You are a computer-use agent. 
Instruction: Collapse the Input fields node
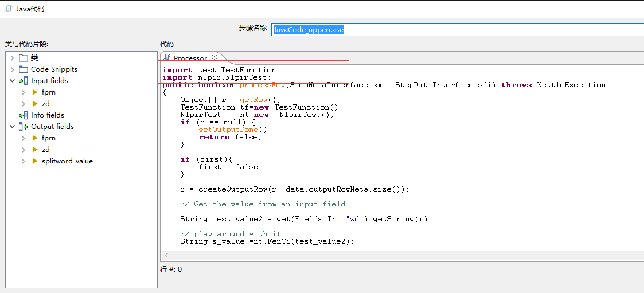tap(12, 81)
